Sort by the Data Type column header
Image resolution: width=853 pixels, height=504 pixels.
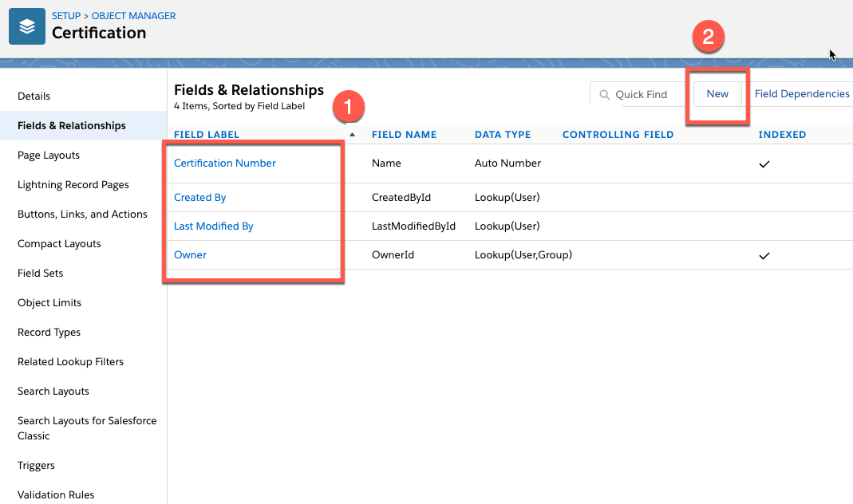coord(502,134)
